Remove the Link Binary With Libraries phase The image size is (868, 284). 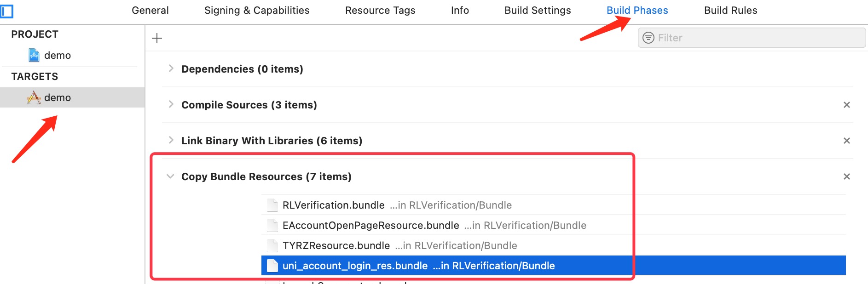[x=846, y=141]
